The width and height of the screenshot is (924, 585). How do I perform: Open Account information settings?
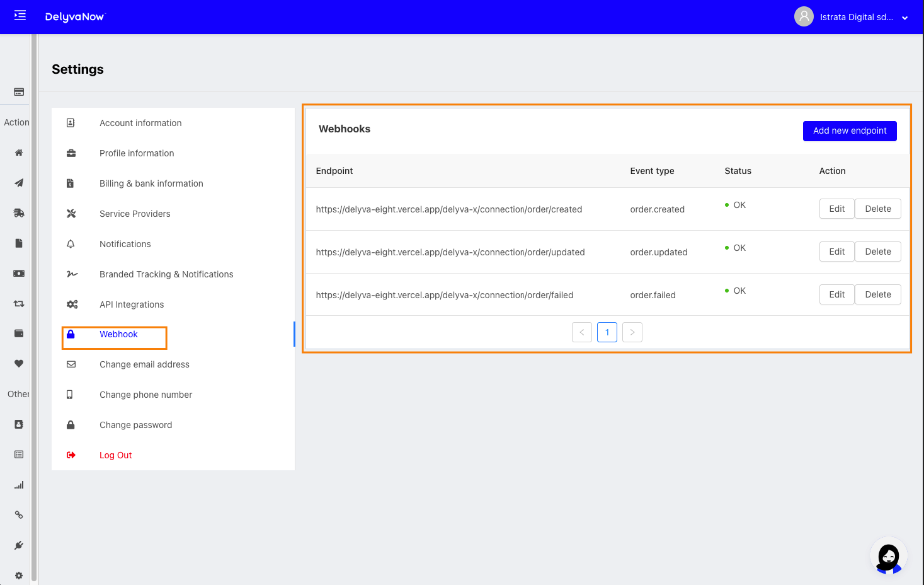pyautogui.click(x=140, y=123)
